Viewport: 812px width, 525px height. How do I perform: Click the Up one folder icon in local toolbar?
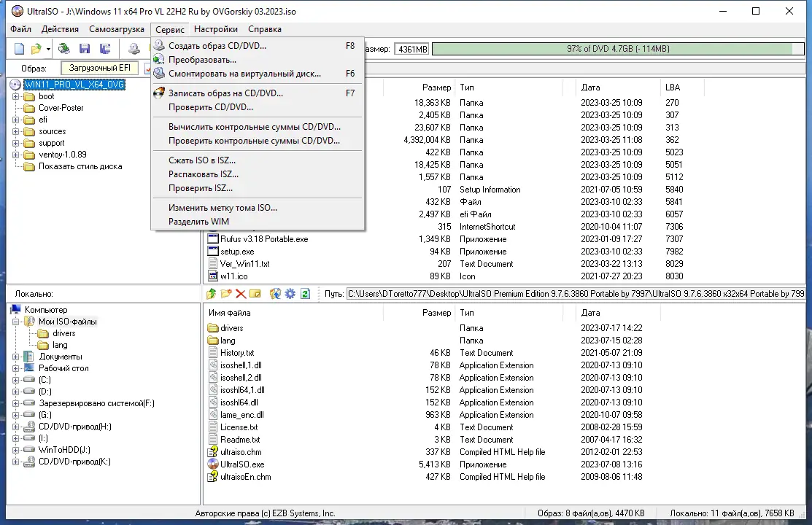click(212, 294)
